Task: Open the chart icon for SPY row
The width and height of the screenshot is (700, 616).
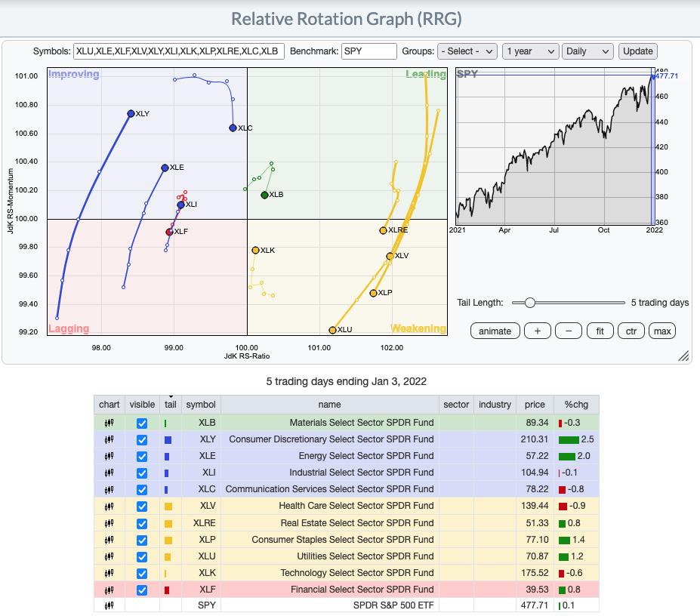Action: [x=109, y=605]
